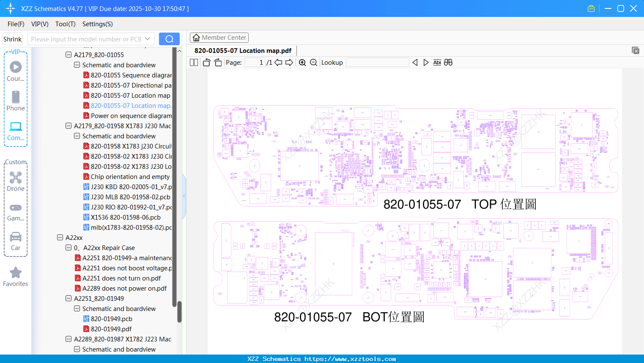
Task: Open the Drone category icon
Action: coord(16,181)
